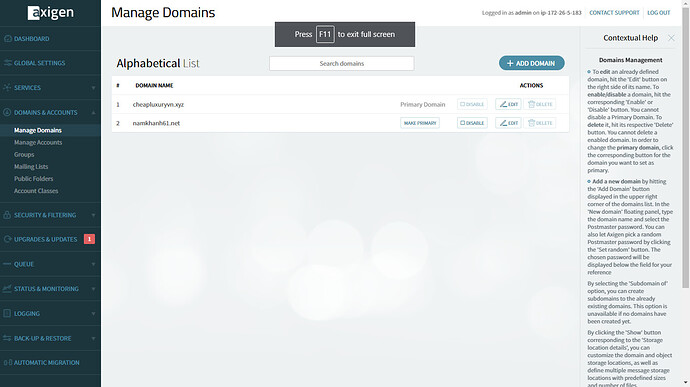Open Public Folders submenu item
Viewport: 690px width, 387px height.
[33, 179]
